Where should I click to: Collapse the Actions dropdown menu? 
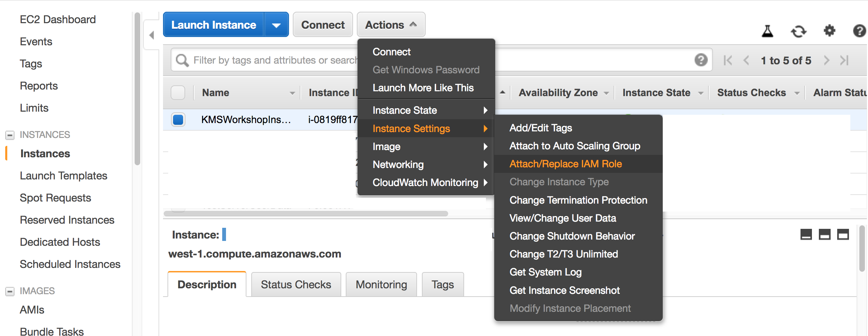click(391, 25)
